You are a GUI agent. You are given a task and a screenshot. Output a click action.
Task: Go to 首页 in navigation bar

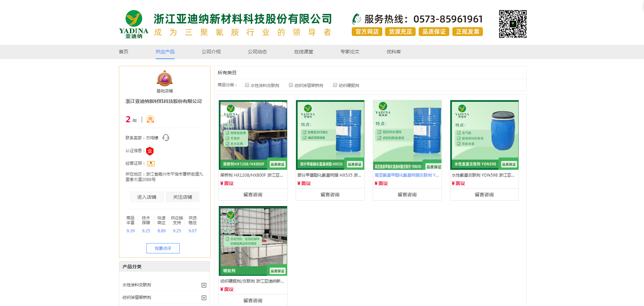point(124,52)
